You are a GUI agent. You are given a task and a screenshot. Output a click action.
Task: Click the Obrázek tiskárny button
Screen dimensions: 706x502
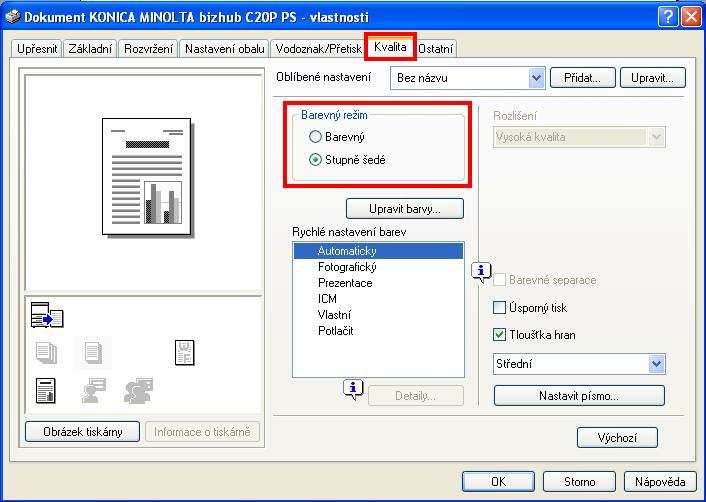[x=82, y=432]
